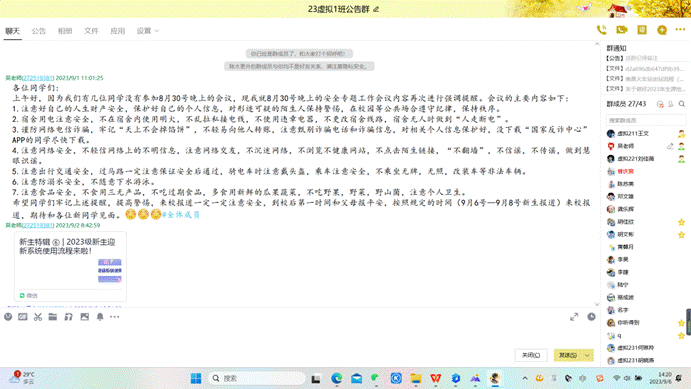Click the music share headphone icon
691x389 pixels.
[x=68, y=317]
